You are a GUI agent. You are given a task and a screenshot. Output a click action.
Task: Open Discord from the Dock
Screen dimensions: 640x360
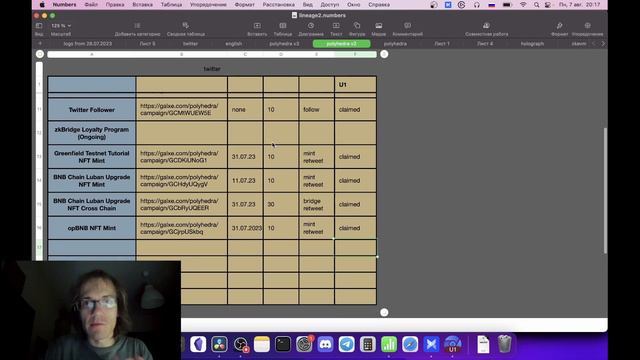point(325,344)
